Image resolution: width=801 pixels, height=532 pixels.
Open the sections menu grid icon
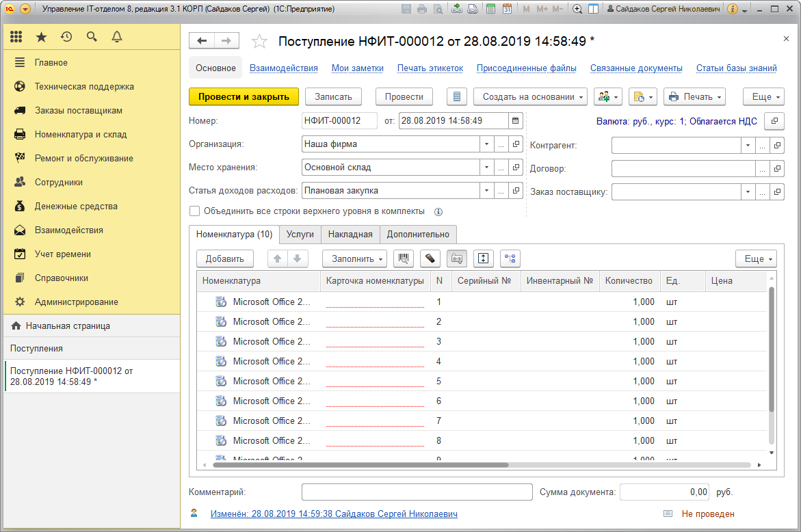[16, 37]
